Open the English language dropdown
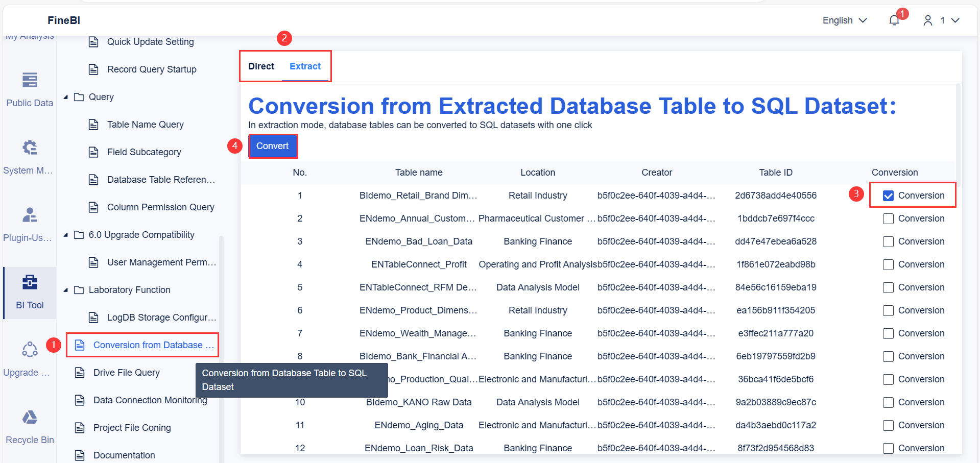Viewport: 980px width, 463px height. (x=845, y=20)
